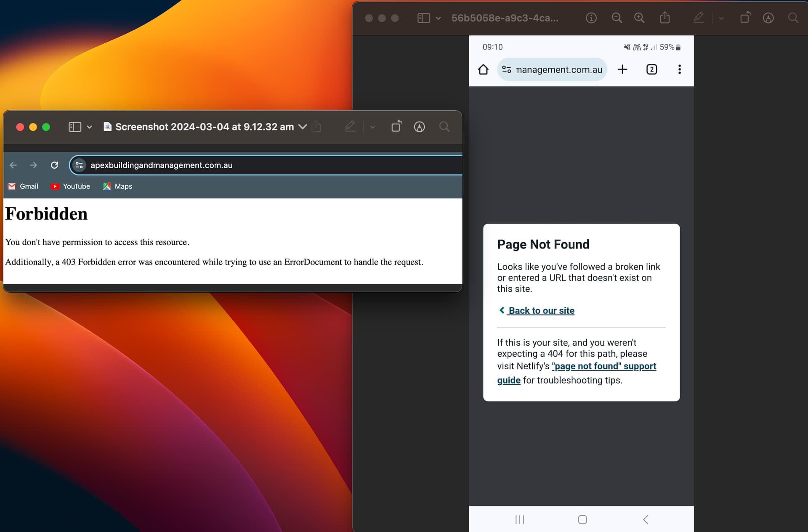The height and width of the screenshot is (532, 808).
Task: Open Maps from the bookmarks bar
Action: coord(117,186)
